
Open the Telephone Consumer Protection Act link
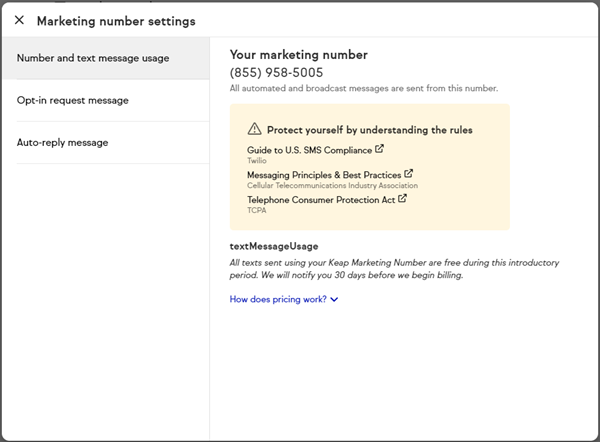[x=320, y=199]
